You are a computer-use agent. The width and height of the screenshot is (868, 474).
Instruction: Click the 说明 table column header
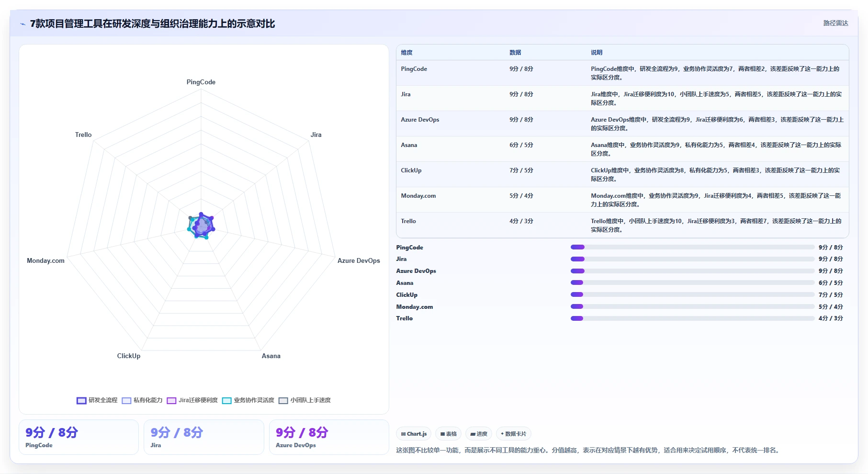(597, 53)
